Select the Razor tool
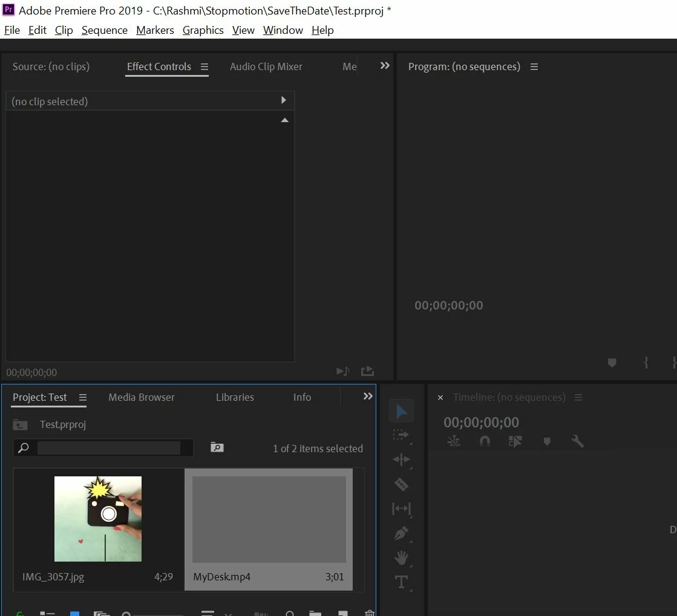Image resolution: width=677 pixels, height=616 pixels. pyautogui.click(x=401, y=484)
